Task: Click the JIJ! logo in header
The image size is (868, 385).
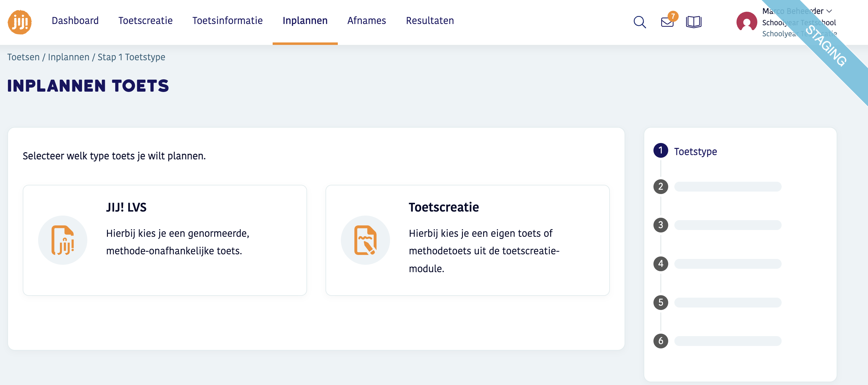Action: click(x=20, y=22)
